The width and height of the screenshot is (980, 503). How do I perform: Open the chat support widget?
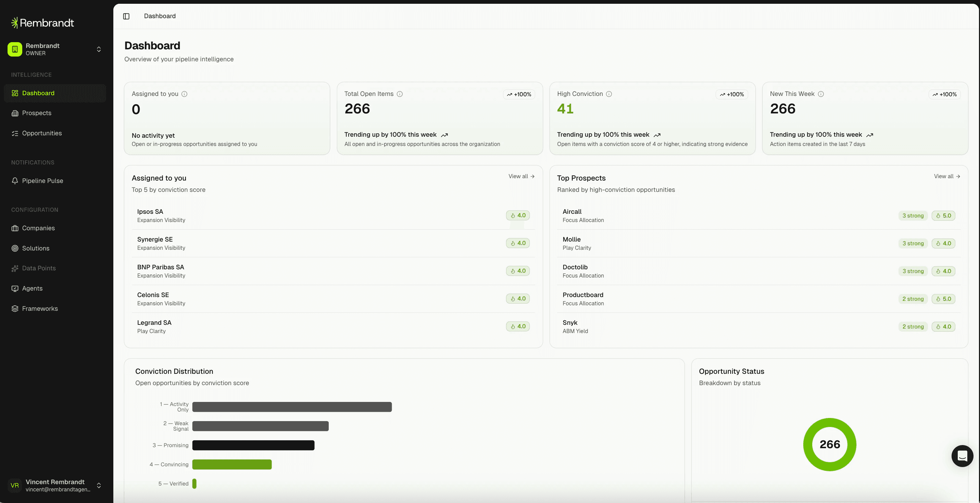pos(962,456)
